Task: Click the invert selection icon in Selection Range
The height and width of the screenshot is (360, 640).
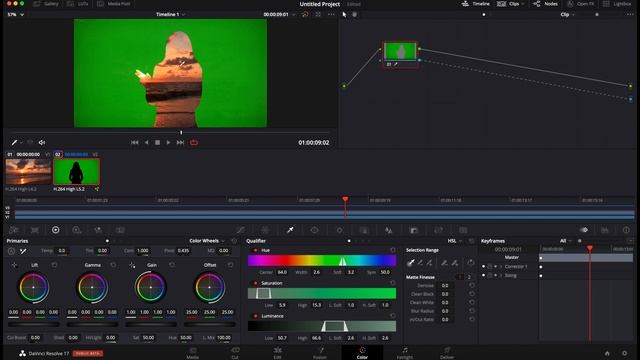Action: point(471,262)
